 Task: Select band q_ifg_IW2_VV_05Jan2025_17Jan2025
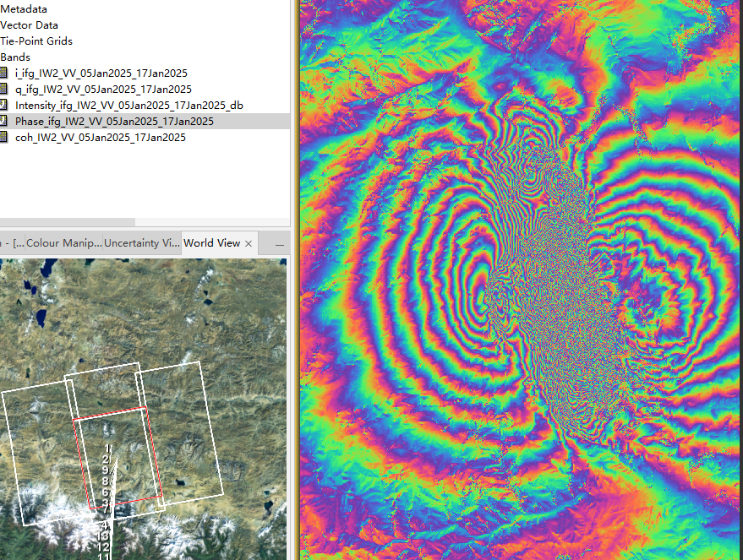coord(103,89)
